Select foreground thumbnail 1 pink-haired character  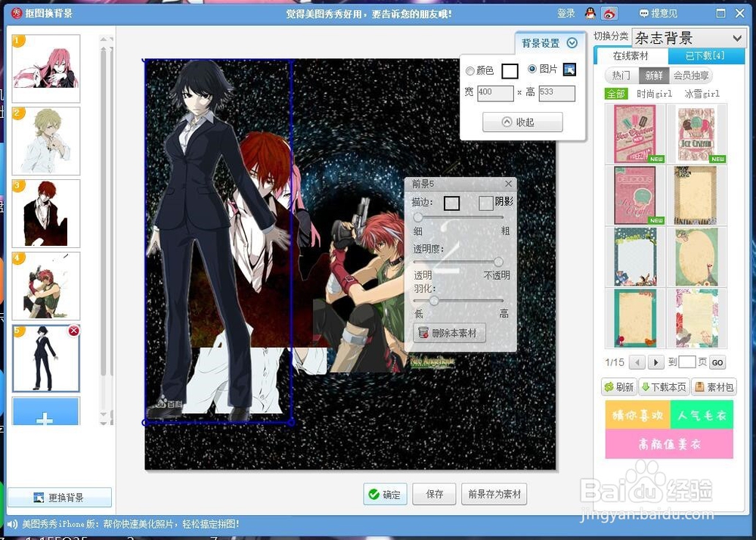[x=46, y=69]
